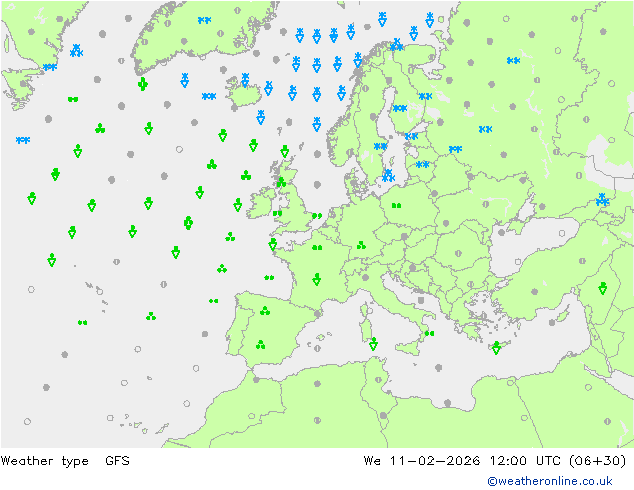Click the grey cloud dot over Corsica's mainland Italy coast
Image resolution: width=634 pixels, height=490 pixels.
(366, 277)
